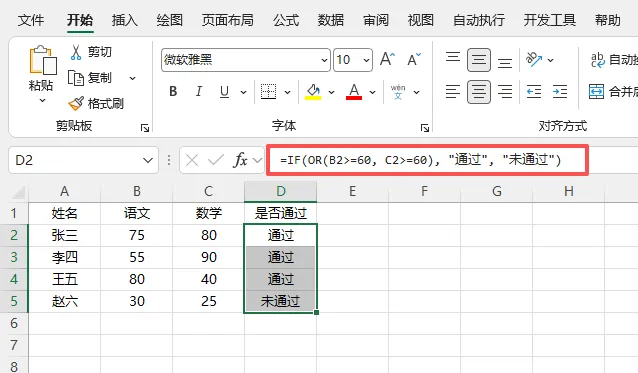Screen dimensions: 638x373
Task: Open underline style dropdown arrow
Action: [x=243, y=92]
